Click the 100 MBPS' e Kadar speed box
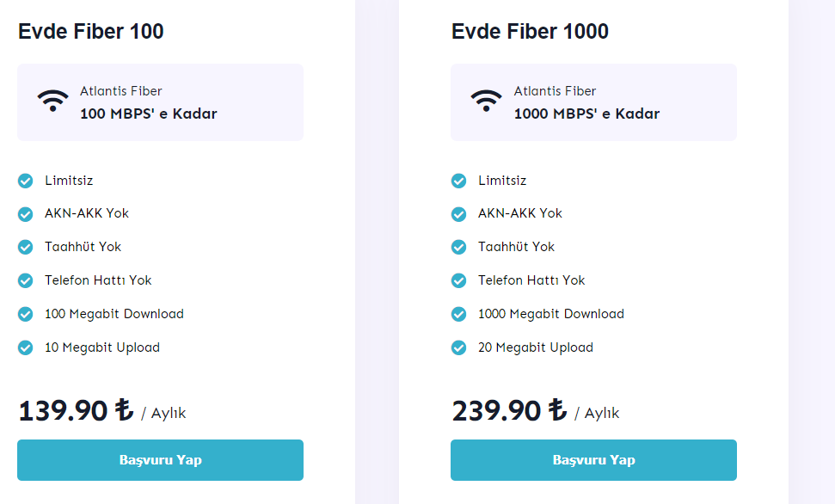Viewport: 835px width, 504px height. pos(160,101)
